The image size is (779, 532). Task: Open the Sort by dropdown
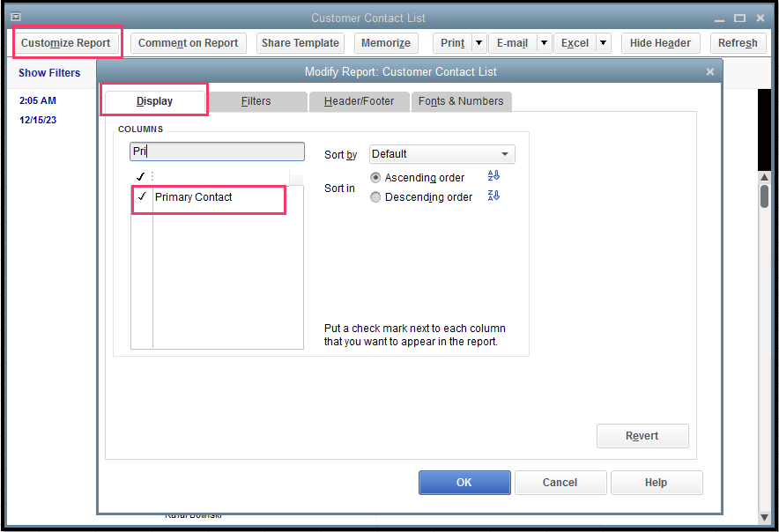click(x=442, y=154)
